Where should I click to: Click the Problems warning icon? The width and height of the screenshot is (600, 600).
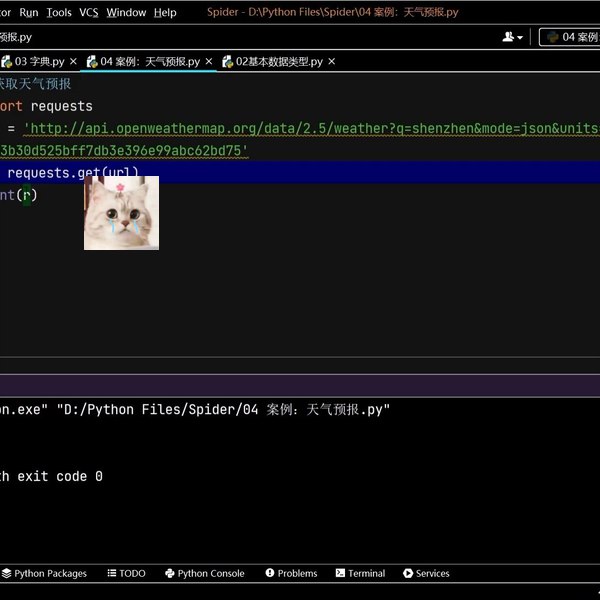[x=270, y=573]
